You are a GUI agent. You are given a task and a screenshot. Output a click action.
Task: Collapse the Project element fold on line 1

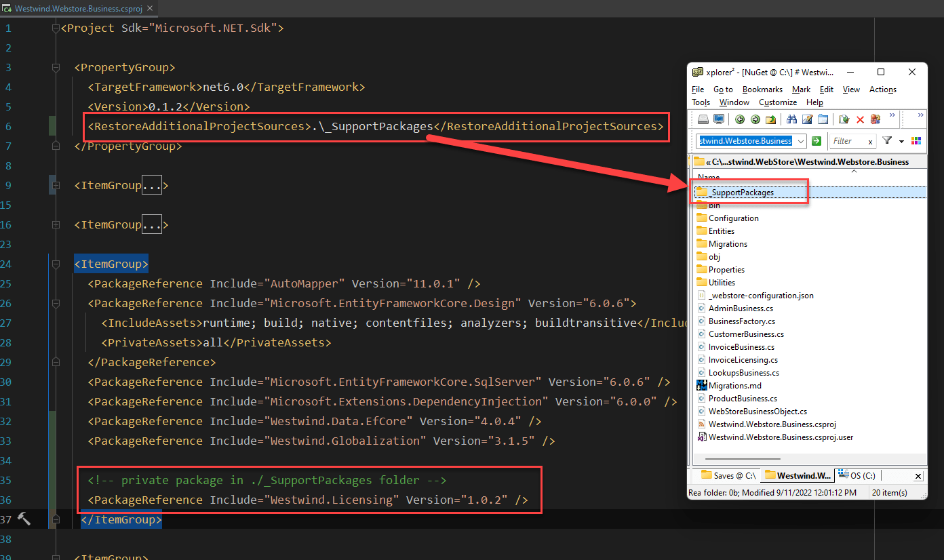(x=55, y=28)
